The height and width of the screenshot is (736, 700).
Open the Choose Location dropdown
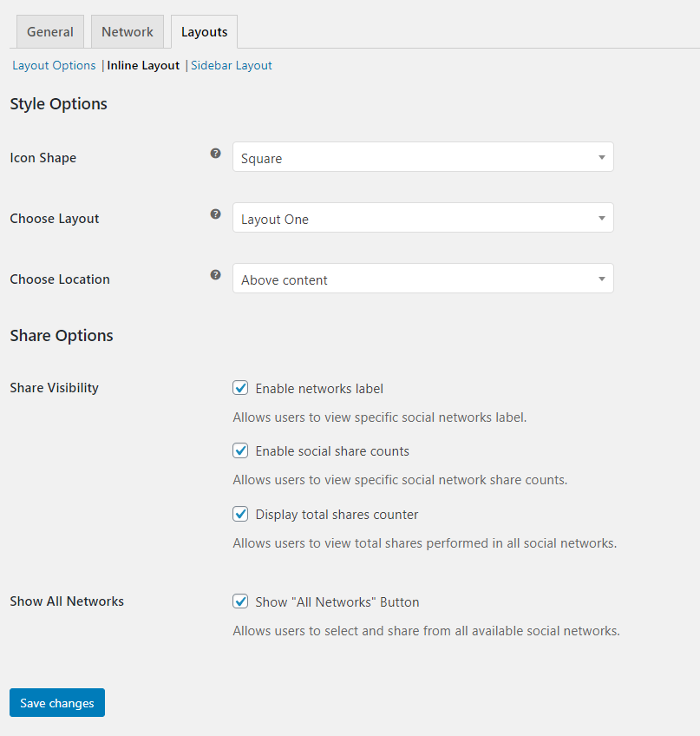click(422, 279)
